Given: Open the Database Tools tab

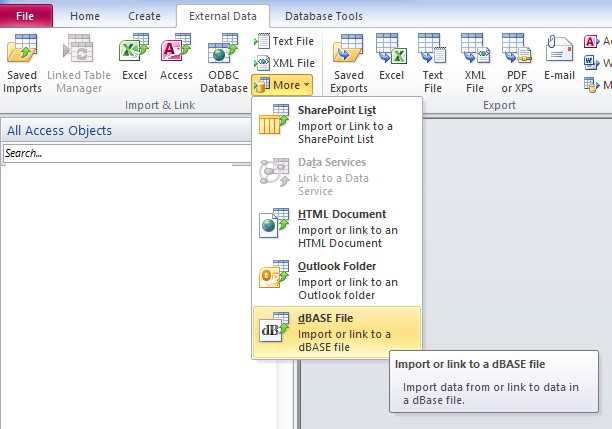Looking at the screenshot, I should click(x=324, y=16).
